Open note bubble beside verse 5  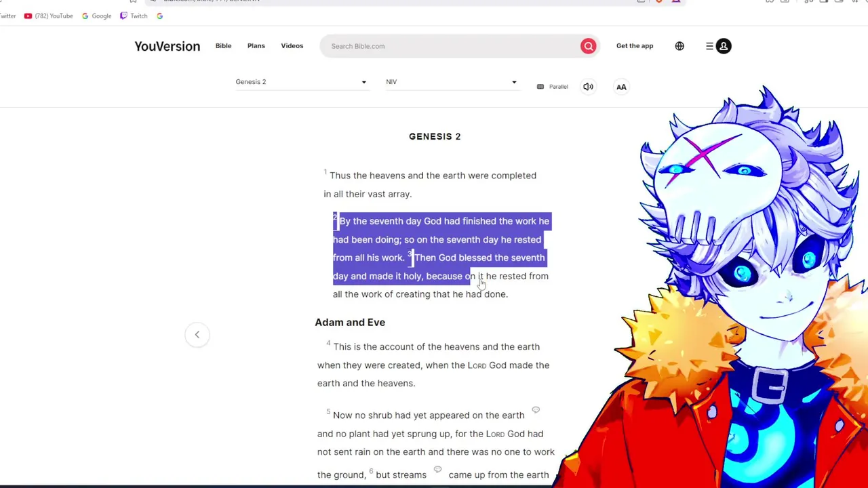point(536,410)
